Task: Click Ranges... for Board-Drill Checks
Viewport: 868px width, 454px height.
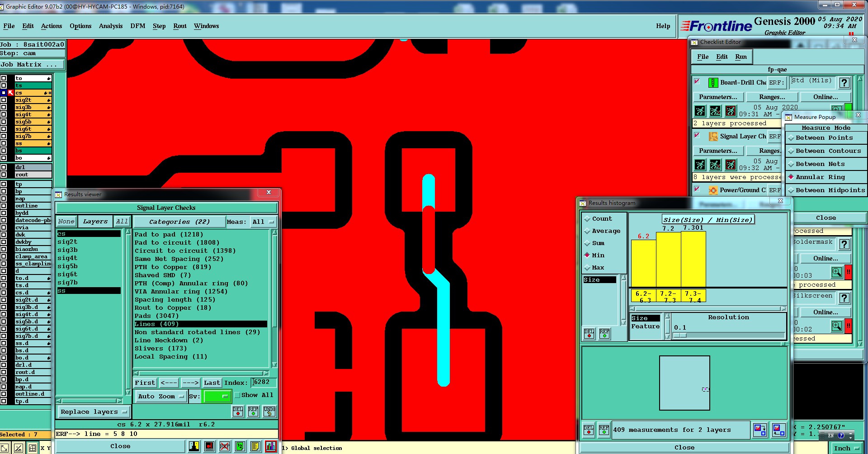Action: tap(772, 97)
